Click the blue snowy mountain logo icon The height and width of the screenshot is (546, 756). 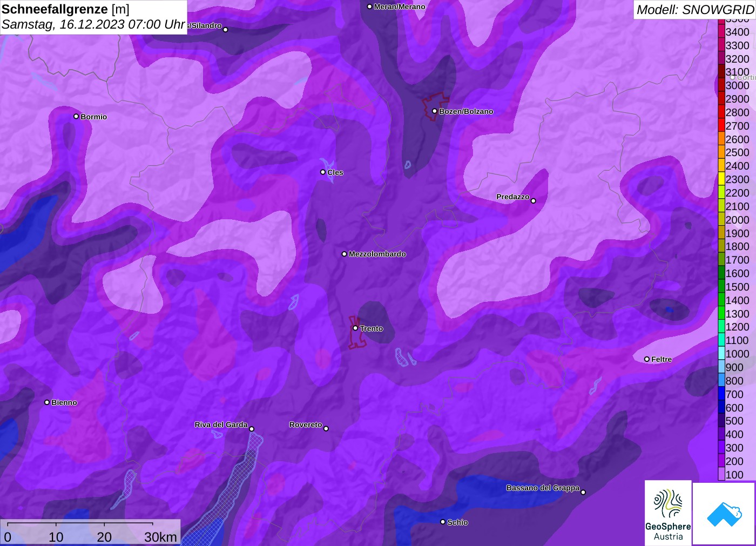tap(724, 514)
